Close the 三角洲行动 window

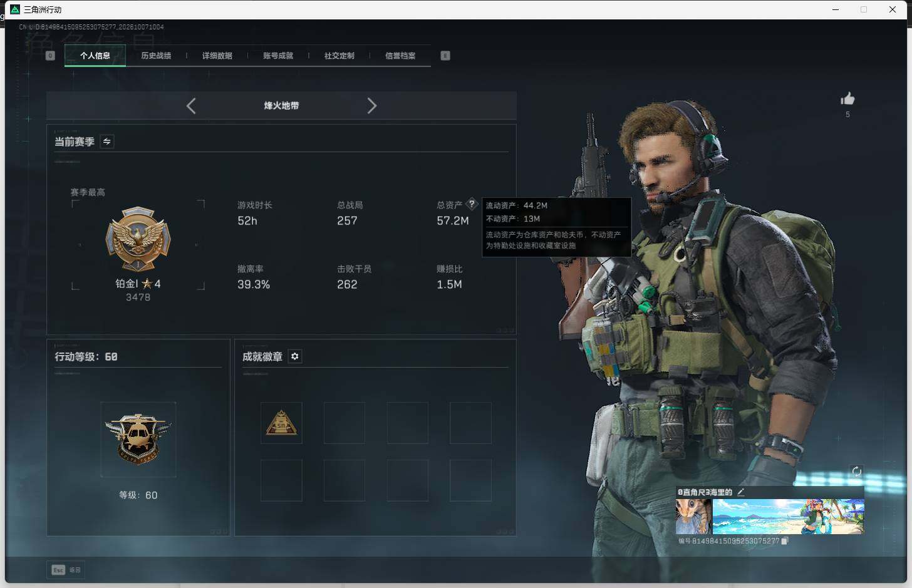[x=893, y=9]
